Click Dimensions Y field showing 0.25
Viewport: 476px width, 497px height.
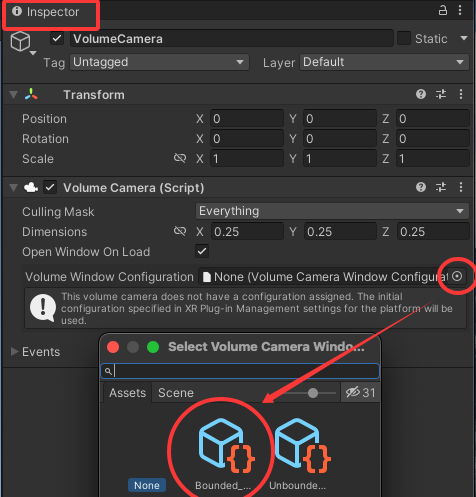[340, 232]
